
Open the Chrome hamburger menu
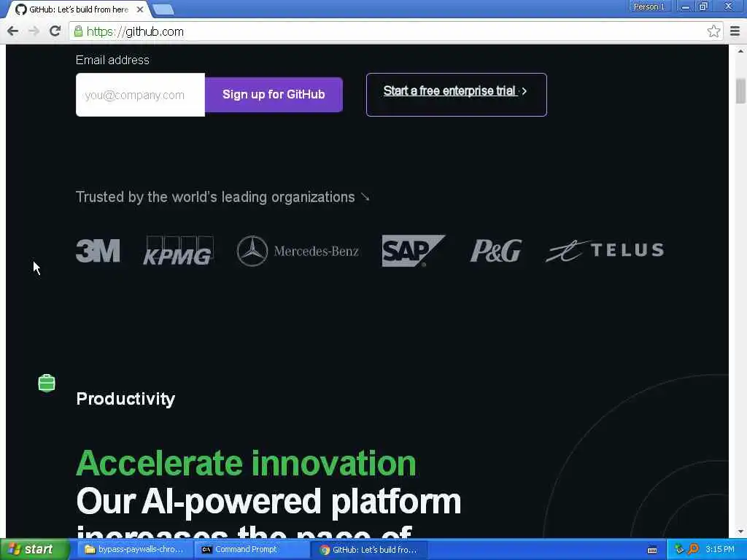[735, 31]
